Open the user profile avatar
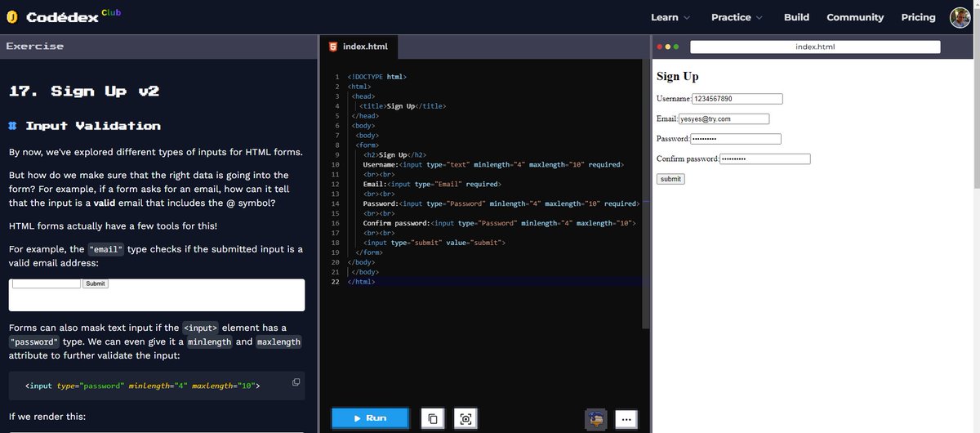The height and width of the screenshot is (433, 980). (960, 17)
